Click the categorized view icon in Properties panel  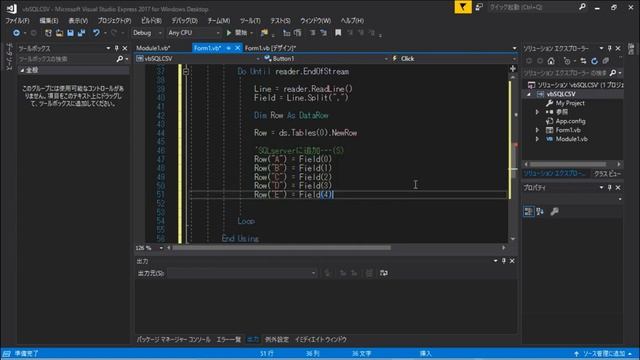(x=529, y=211)
